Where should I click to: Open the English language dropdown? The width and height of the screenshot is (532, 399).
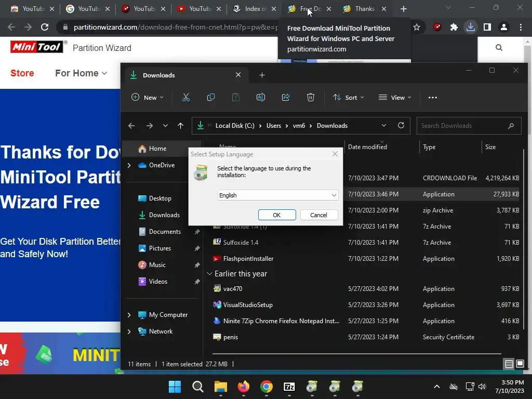pyautogui.click(x=278, y=195)
